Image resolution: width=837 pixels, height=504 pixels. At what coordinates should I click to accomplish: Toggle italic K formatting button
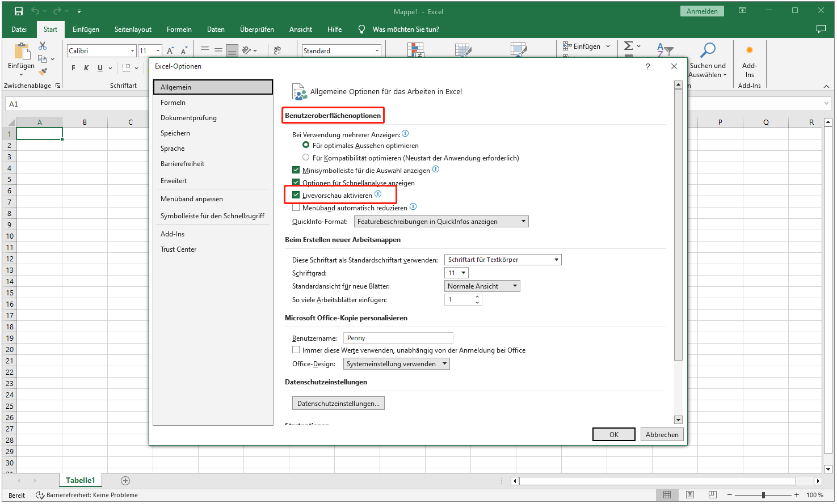[86, 68]
